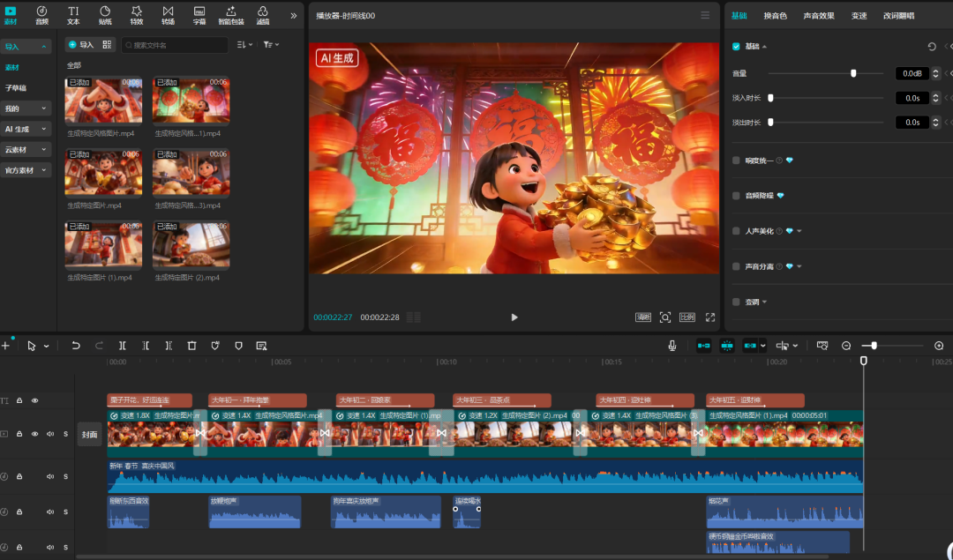
Task: Click the undo arrow in timeline toolbar
Action: click(x=76, y=346)
